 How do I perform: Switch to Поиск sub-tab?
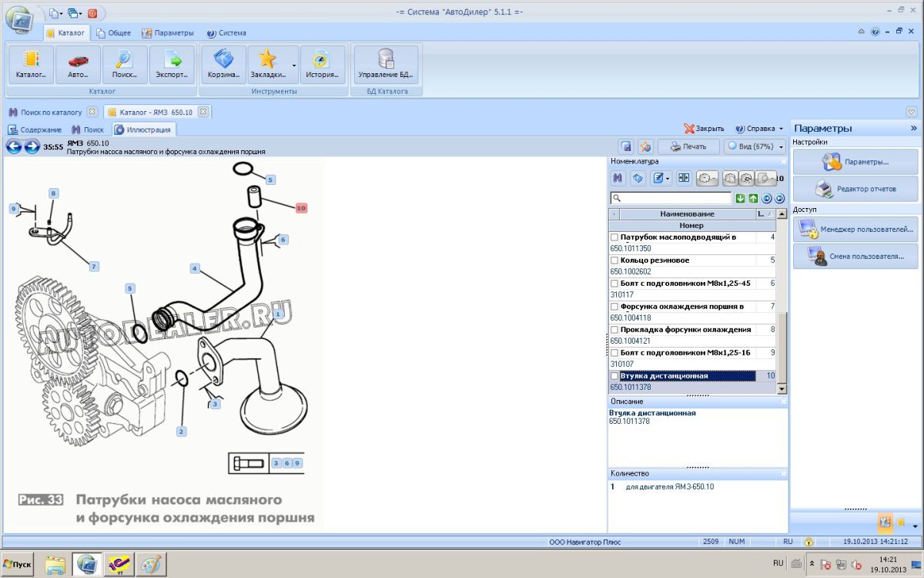(x=88, y=129)
